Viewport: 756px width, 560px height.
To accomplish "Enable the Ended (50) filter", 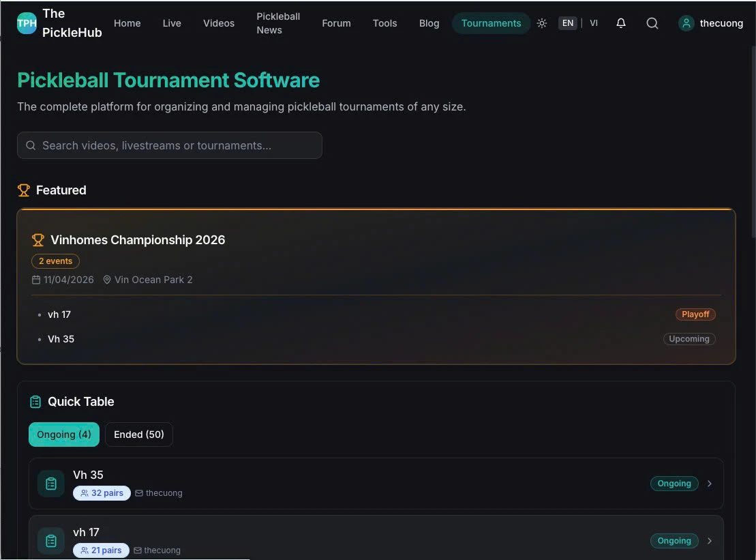I will [x=139, y=434].
